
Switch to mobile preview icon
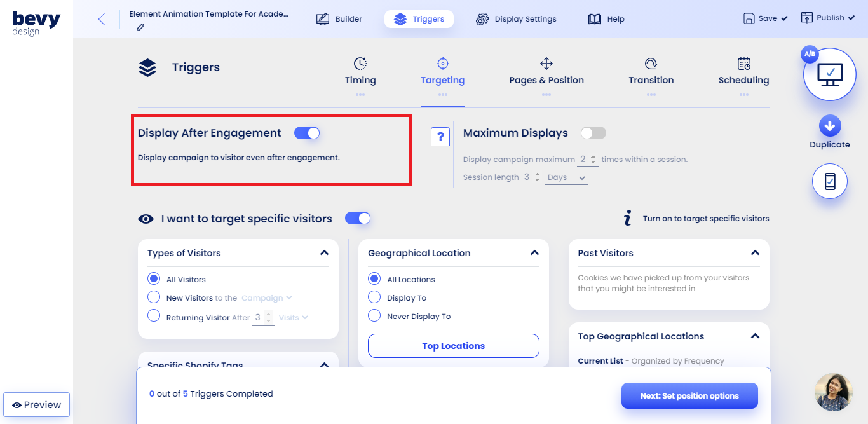[x=829, y=181]
